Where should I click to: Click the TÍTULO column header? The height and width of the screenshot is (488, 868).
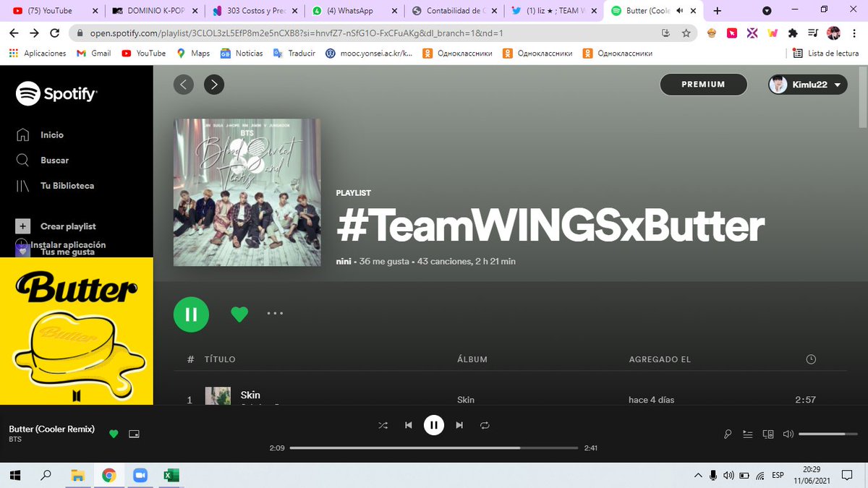point(220,359)
